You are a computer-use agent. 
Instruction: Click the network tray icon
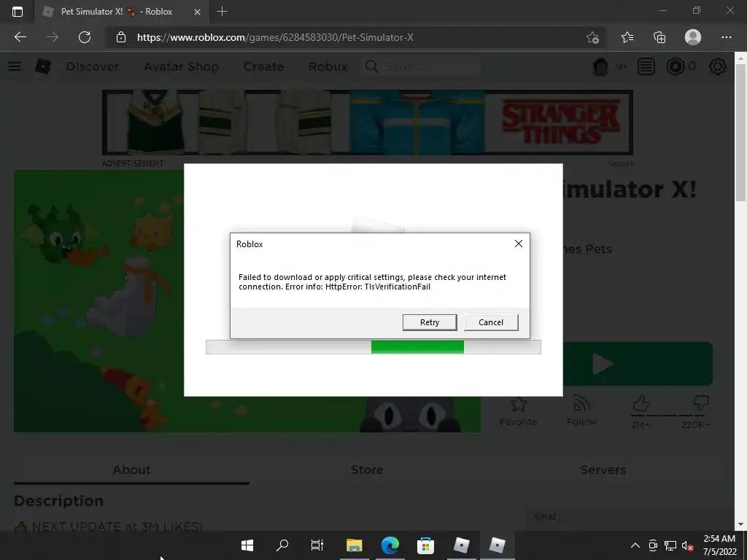[670, 545]
